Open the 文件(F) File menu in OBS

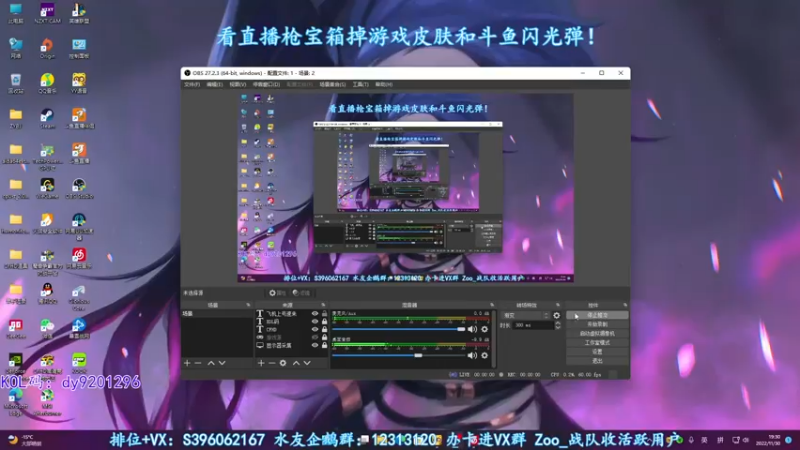pyautogui.click(x=192, y=84)
